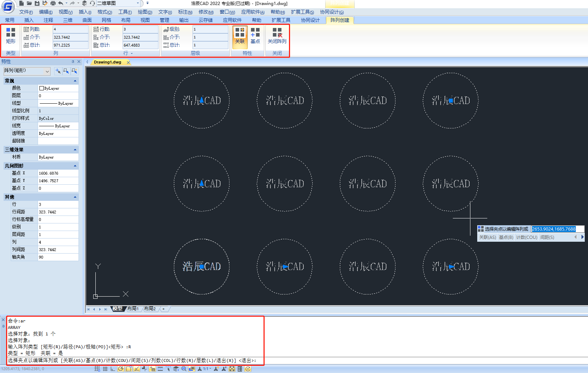Switch to the 布局2 layout tab
The image size is (588, 373).
point(150,309)
